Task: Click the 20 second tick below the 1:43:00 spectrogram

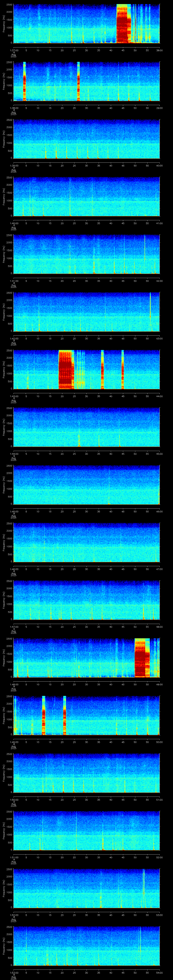Action: (62, 396)
